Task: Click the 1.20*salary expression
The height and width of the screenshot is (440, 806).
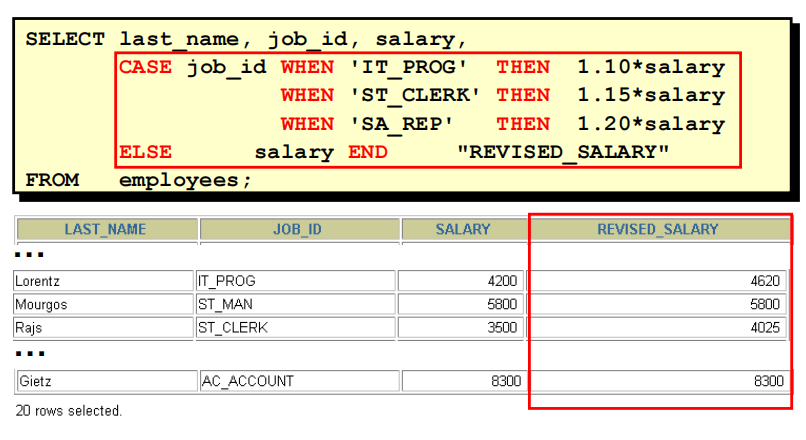Action: click(651, 124)
